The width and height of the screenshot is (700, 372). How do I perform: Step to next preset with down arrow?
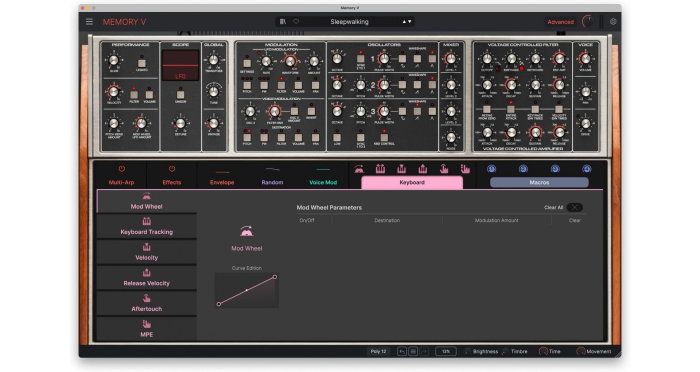tap(409, 21)
